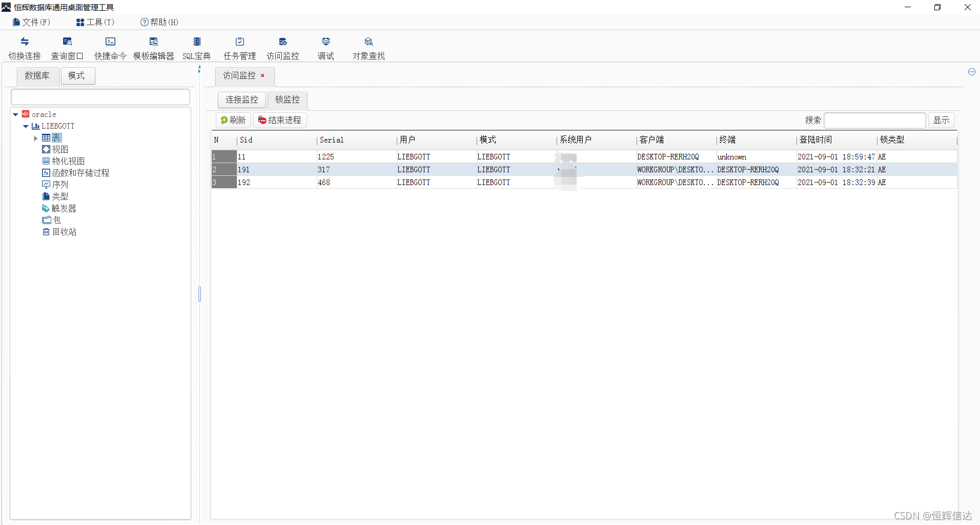The height and width of the screenshot is (525, 980).
Task: Select the row with Serial 468
Action: click(x=584, y=183)
